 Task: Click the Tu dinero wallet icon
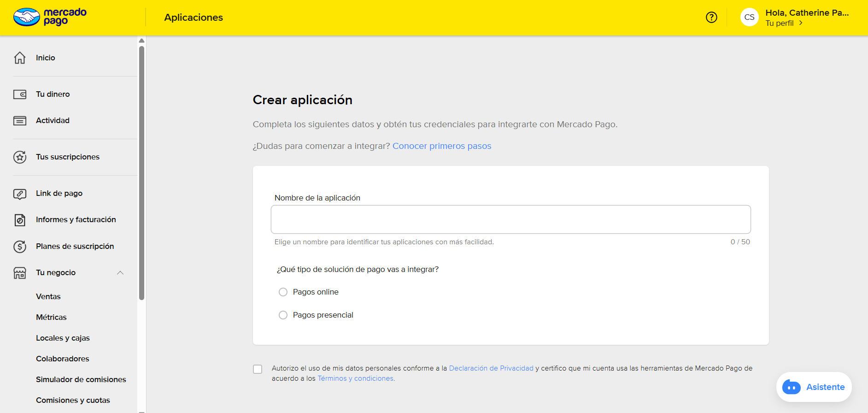point(20,94)
